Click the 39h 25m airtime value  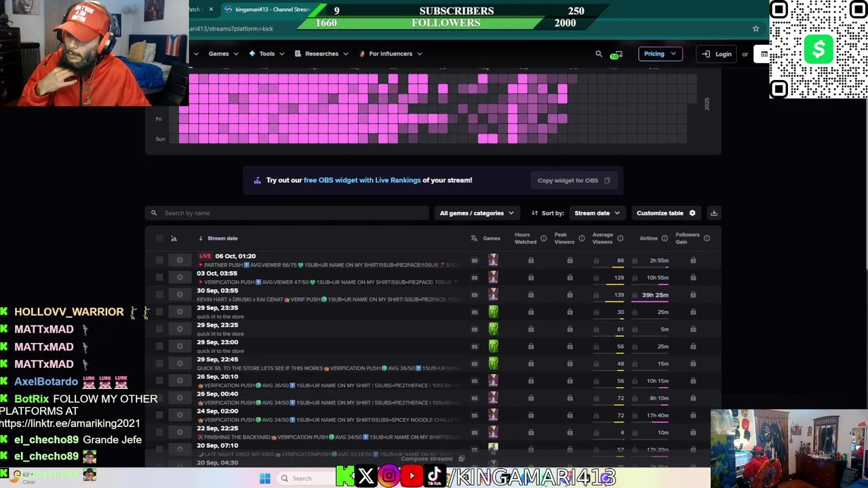click(x=655, y=295)
